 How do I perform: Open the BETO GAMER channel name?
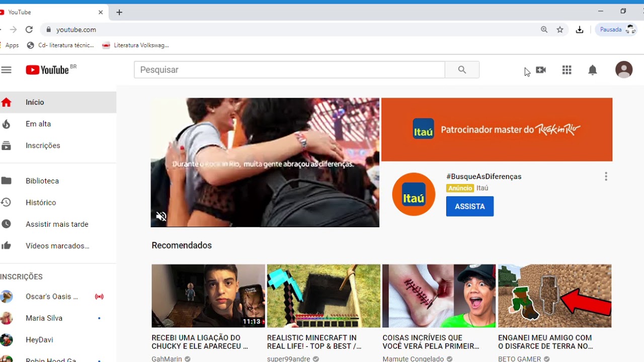[519, 358]
